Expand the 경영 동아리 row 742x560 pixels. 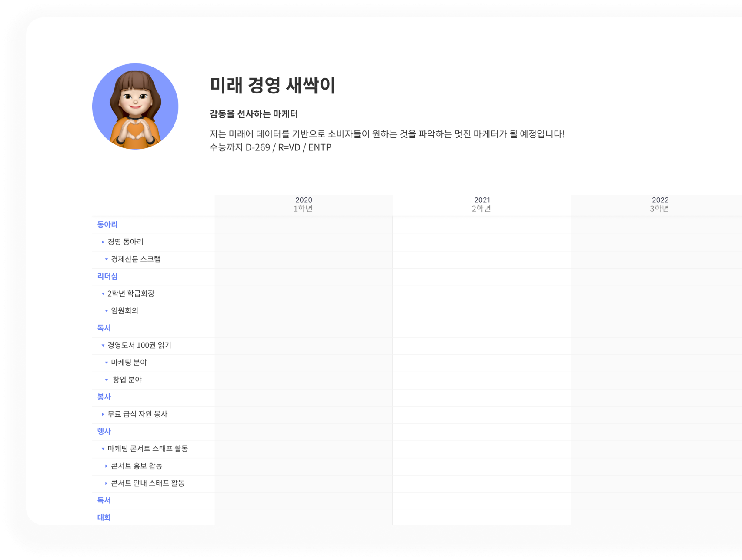tap(103, 242)
